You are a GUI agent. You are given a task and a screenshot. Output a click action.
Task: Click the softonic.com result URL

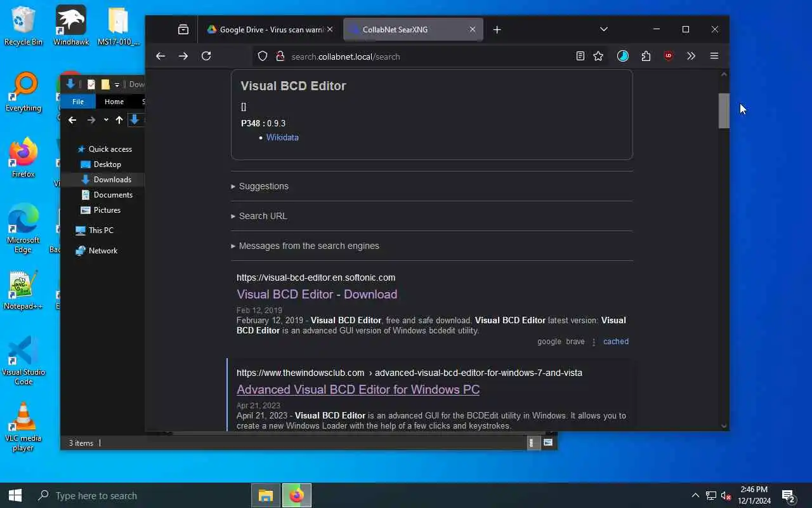pyautogui.click(x=316, y=277)
